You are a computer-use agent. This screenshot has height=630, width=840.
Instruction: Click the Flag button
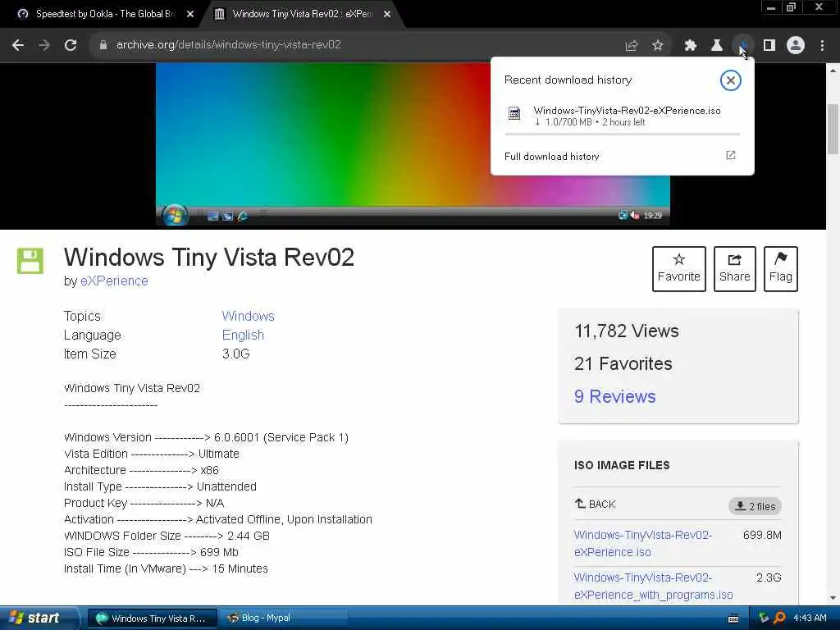pos(781,269)
